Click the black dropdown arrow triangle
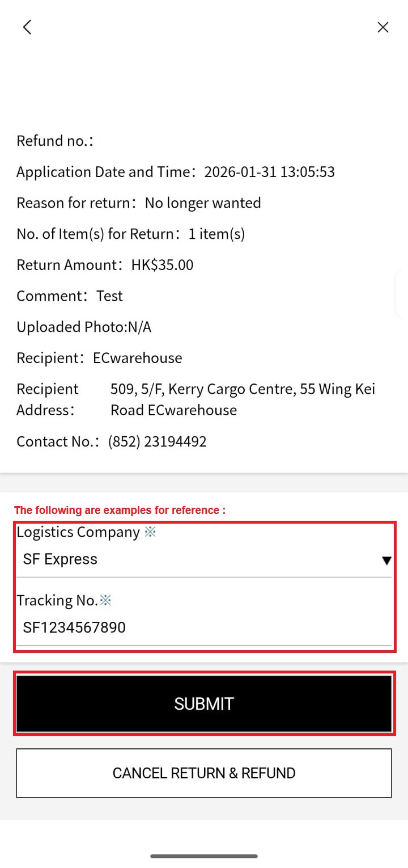Image resolution: width=408 pixels, height=868 pixels. coord(386,561)
